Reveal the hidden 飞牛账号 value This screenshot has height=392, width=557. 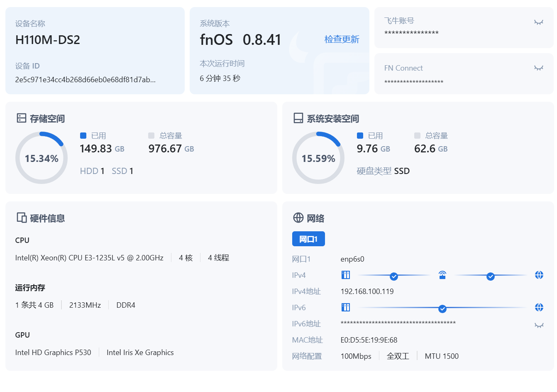click(x=539, y=22)
